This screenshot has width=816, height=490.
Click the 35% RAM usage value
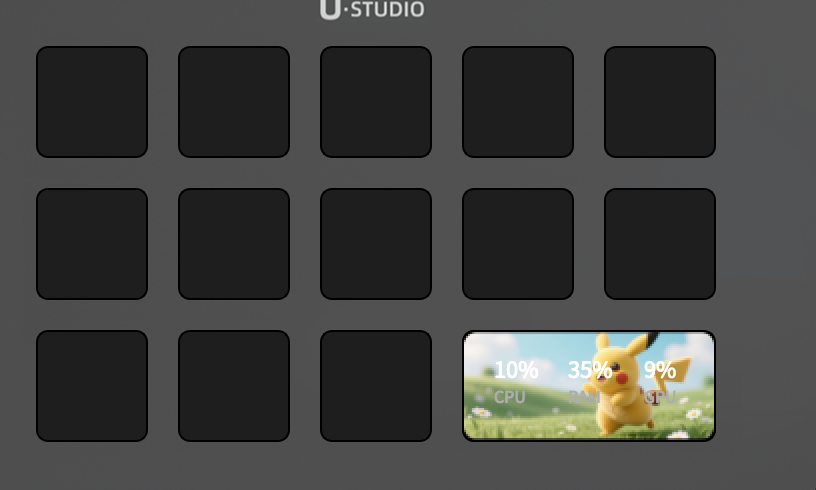click(x=590, y=370)
